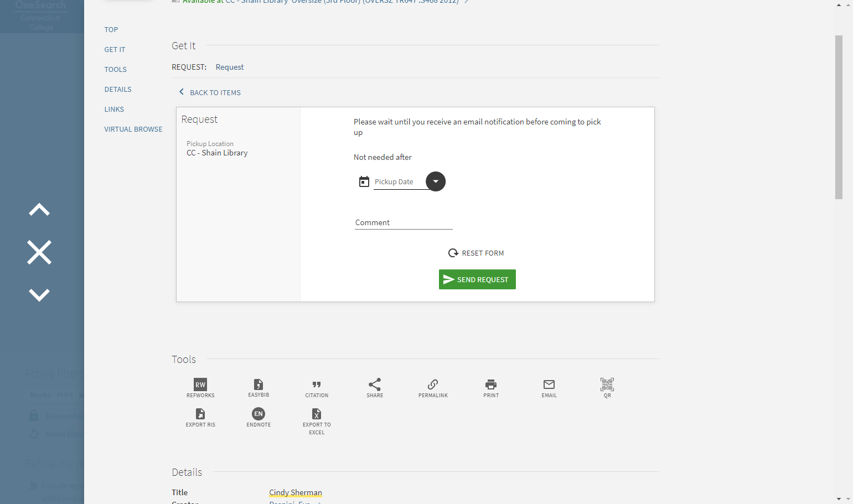Get the Permalink for this record
The image size is (853, 504).
[x=433, y=388]
